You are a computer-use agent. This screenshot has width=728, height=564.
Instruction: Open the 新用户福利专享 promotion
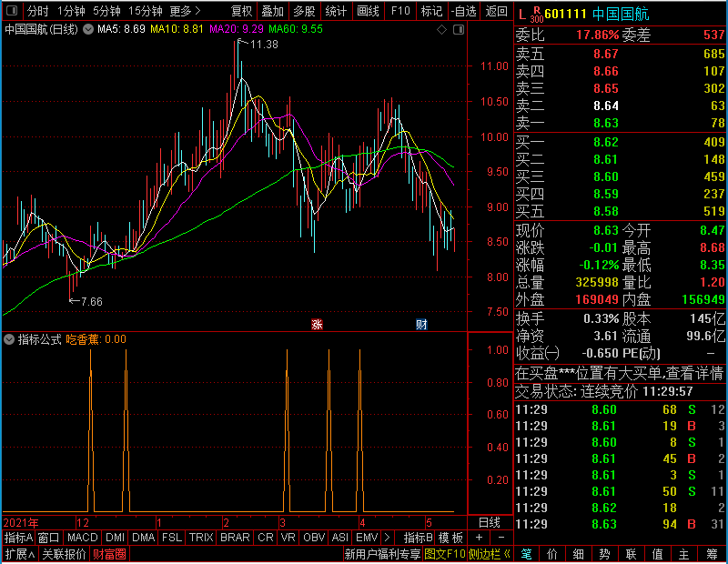tap(382, 554)
